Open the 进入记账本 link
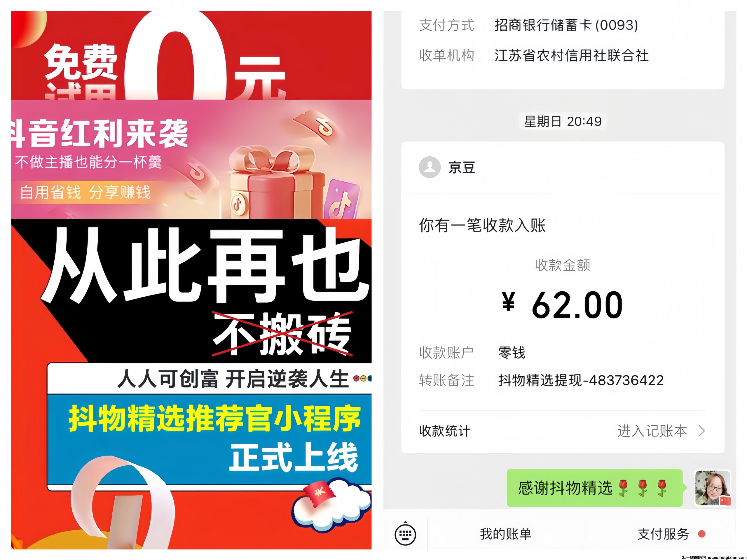747x560 pixels. click(x=652, y=431)
